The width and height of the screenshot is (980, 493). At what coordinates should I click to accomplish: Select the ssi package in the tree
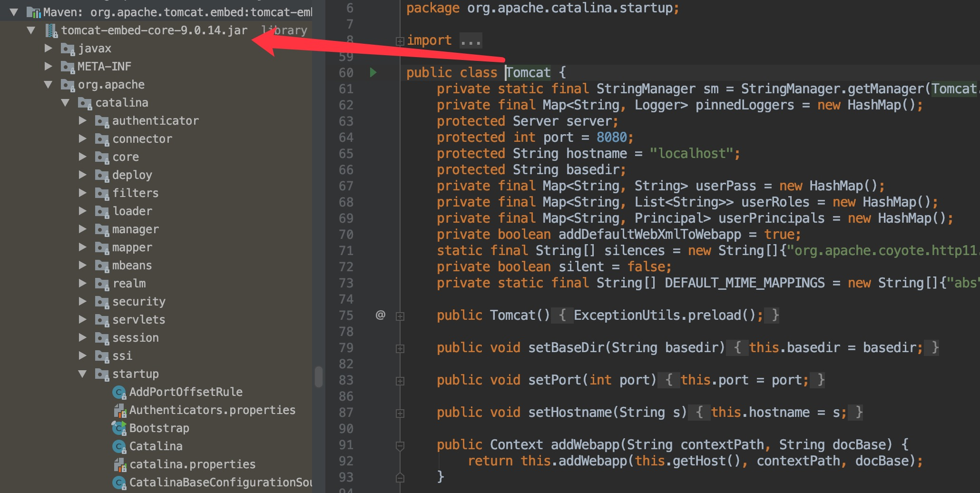pos(122,356)
